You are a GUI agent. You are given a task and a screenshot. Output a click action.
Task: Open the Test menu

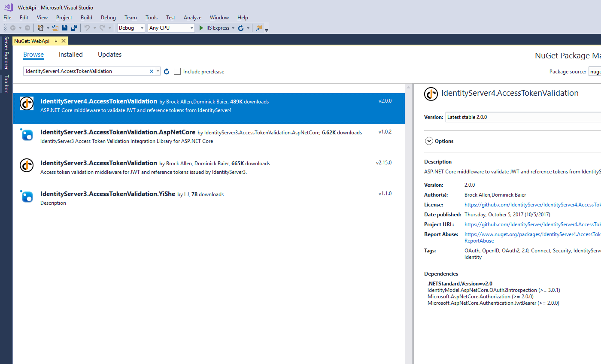tap(171, 18)
